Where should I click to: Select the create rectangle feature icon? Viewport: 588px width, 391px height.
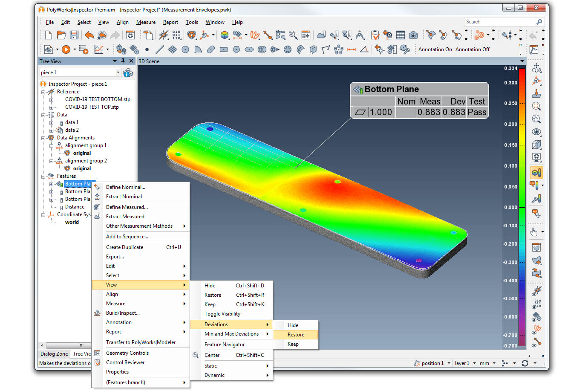tap(223, 49)
